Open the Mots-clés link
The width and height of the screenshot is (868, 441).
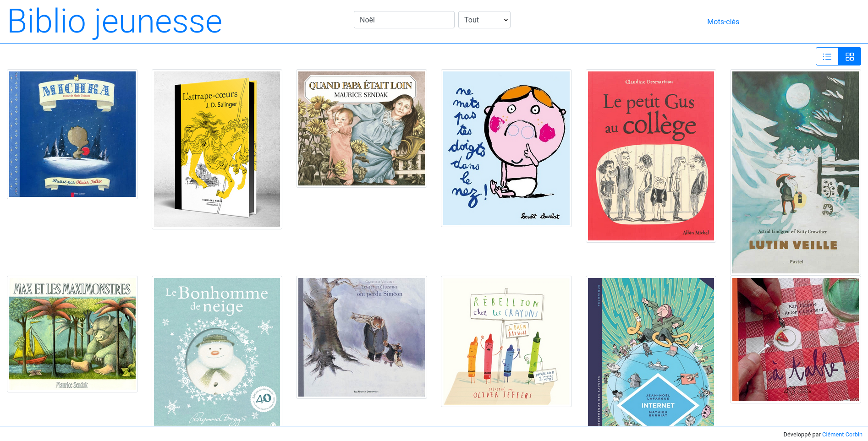tap(723, 22)
